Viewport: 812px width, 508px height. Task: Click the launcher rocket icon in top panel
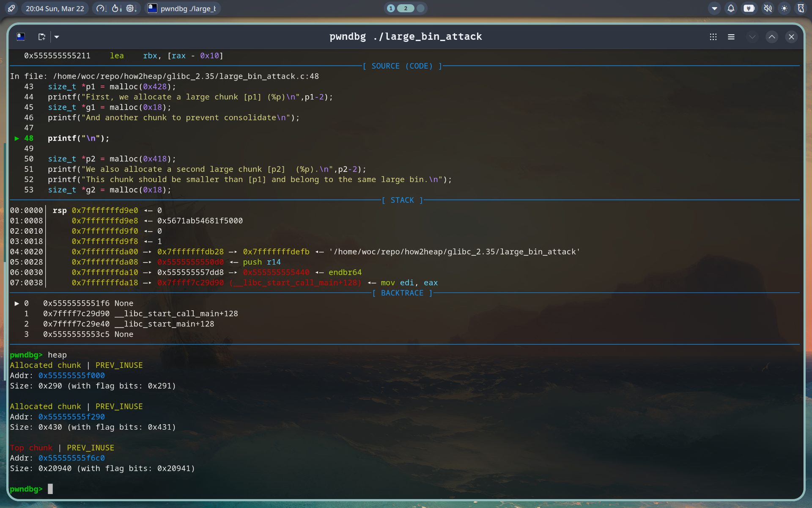pos(11,8)
